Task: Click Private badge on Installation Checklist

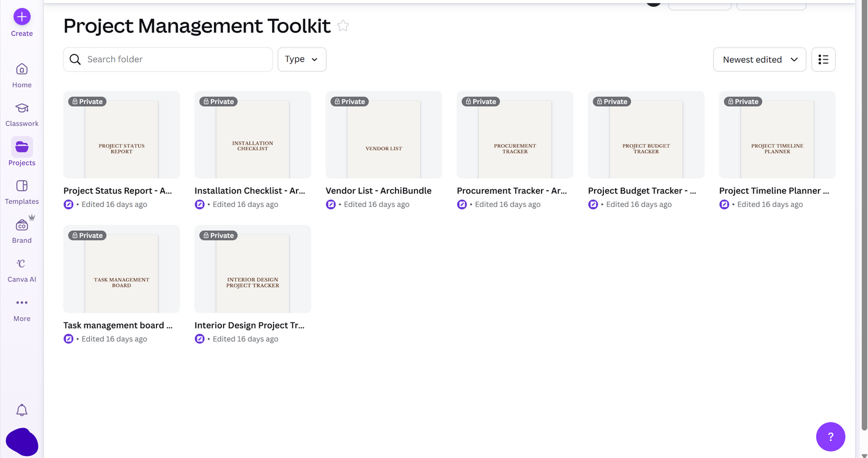Action: pos(218,101)
